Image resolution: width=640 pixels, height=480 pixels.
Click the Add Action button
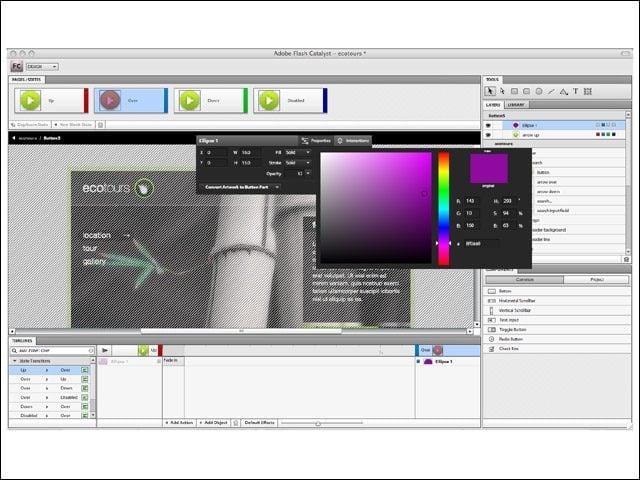coord(179,423)
